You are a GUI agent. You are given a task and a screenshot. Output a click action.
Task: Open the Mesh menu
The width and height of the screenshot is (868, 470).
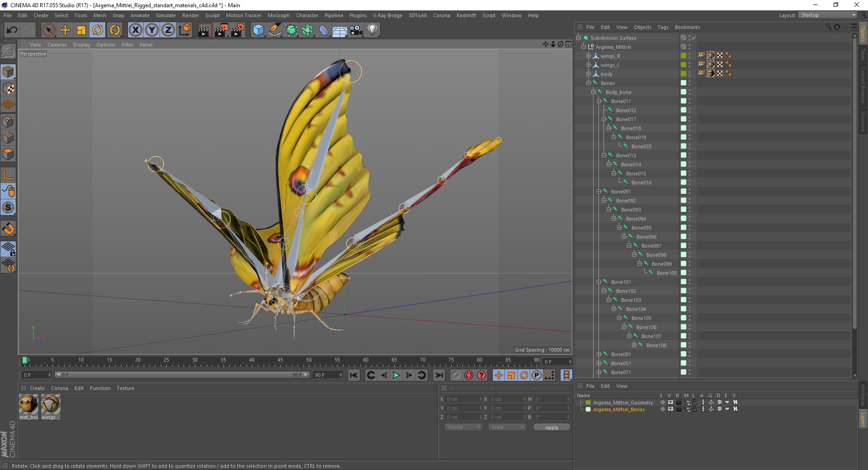[x=99, y=15]
